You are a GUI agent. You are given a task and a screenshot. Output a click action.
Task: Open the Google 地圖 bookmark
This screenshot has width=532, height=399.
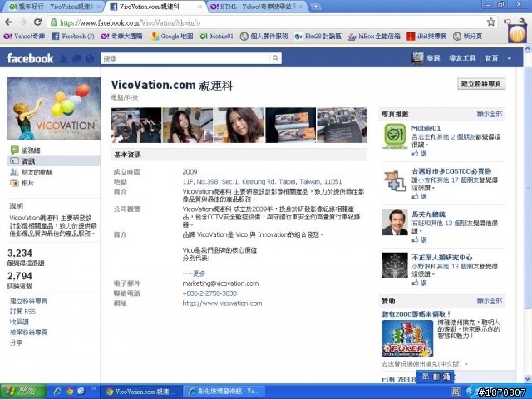pos(172,37)
